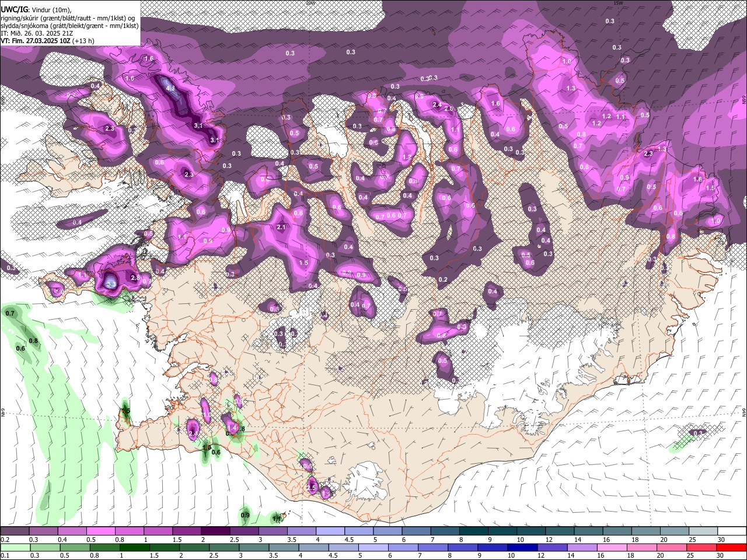Select the bright pink 0.5–0.8 snow swatch

[101, 531]
